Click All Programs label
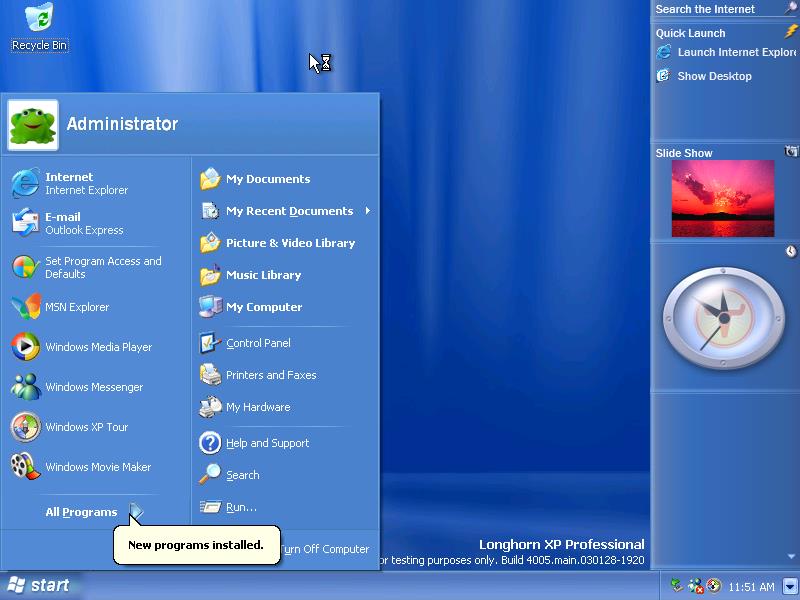This screenshot has height=600, width=800. 81,512
